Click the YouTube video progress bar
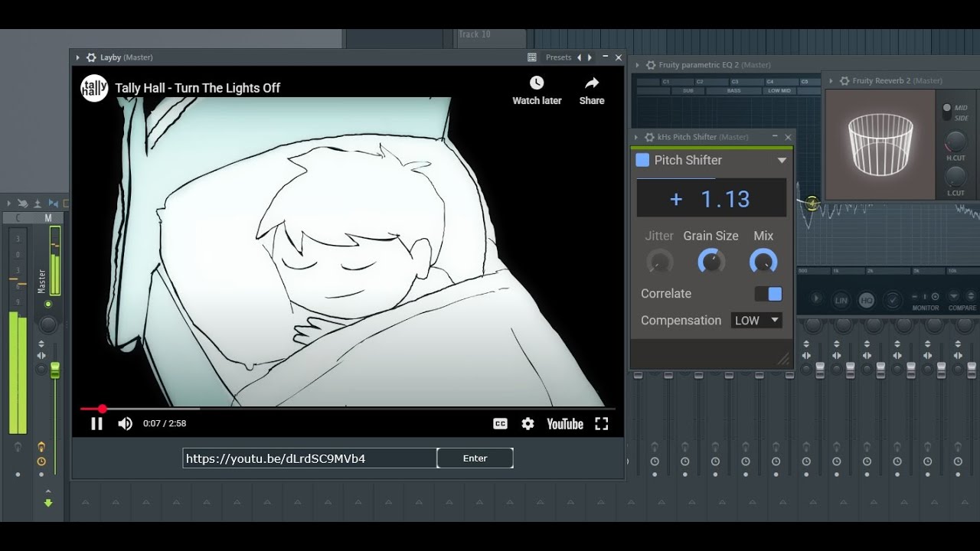This screenshot has width=980, height=551. tap(348, 409)
